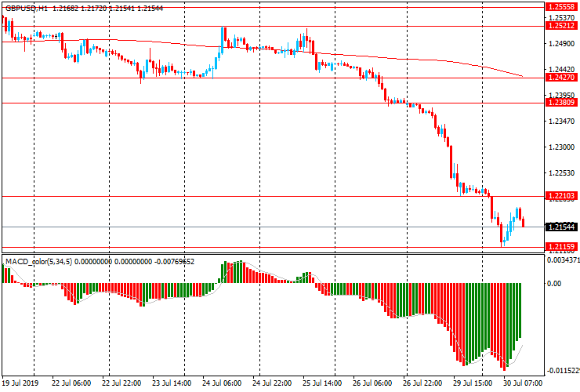Click the GBPUSD,H1 chart title text

(27, 9)
